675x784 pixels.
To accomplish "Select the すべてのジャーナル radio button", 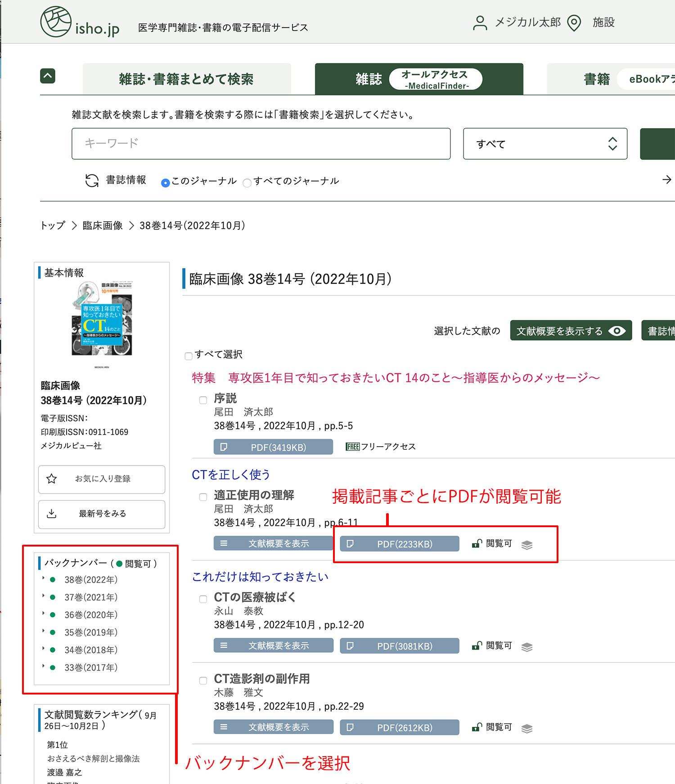I will (x=247, y=183).
